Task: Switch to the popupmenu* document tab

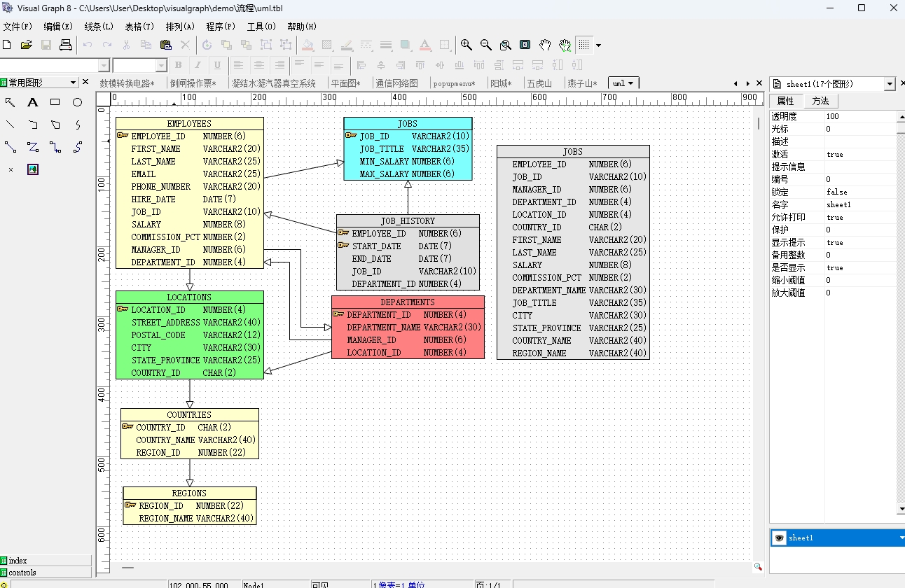Action: 454,83
